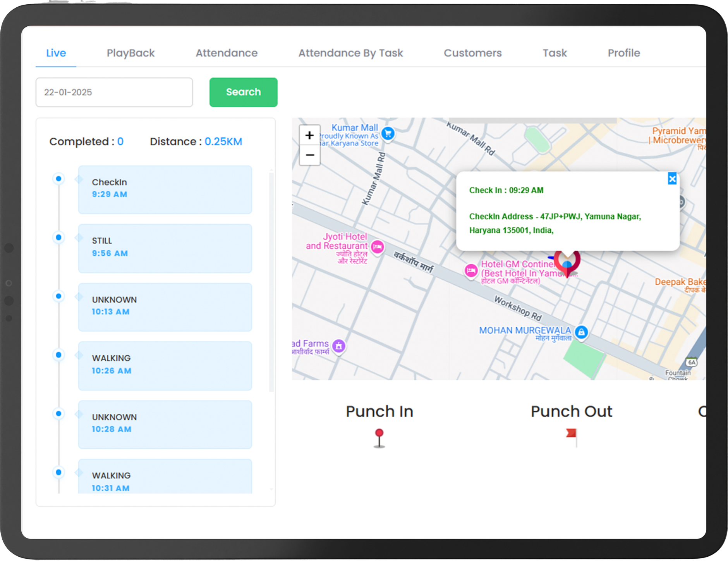Viewport: 728px width, 561px height.
Task: Click the Farms purple map marker
Action: pyautogui.click(x=339, y=346)
